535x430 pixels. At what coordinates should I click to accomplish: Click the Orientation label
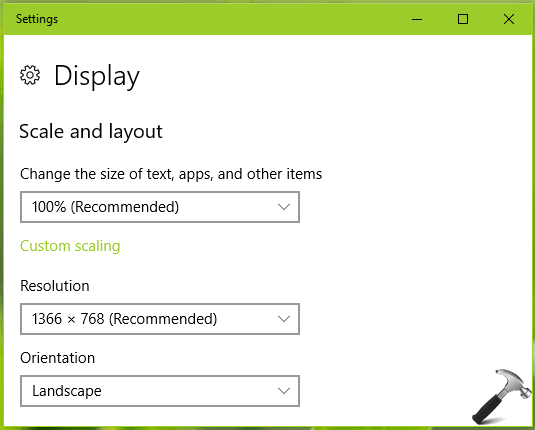click(57, 358)
